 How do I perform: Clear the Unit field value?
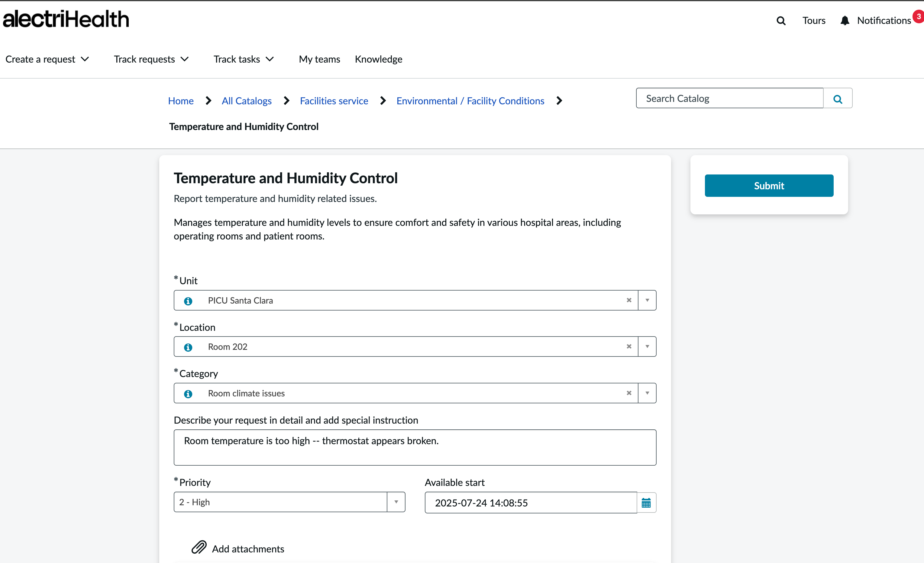tap(629, 300)
